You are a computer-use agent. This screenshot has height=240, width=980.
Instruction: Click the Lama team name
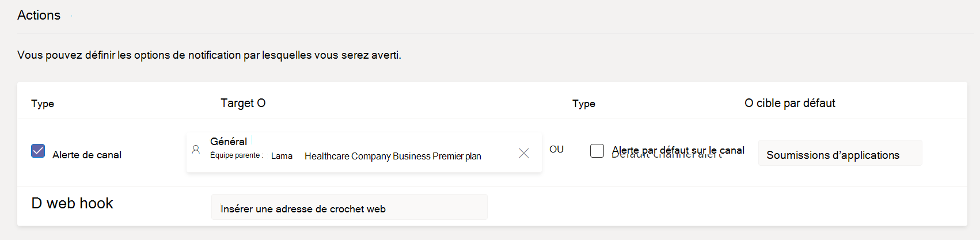point(282,156)
